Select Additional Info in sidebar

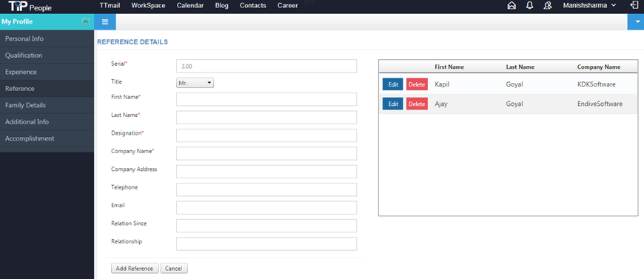pos(47,122)
